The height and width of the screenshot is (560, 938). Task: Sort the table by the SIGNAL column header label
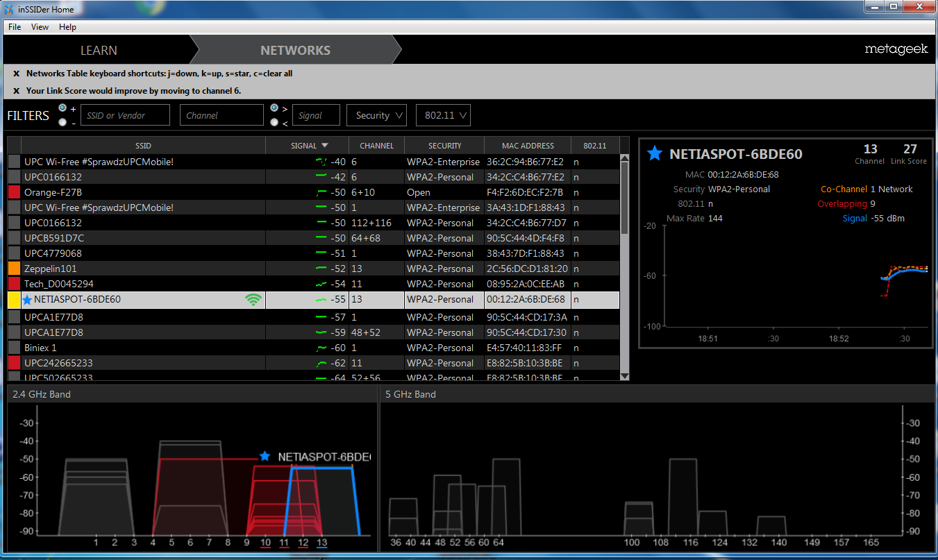(303, 146)
